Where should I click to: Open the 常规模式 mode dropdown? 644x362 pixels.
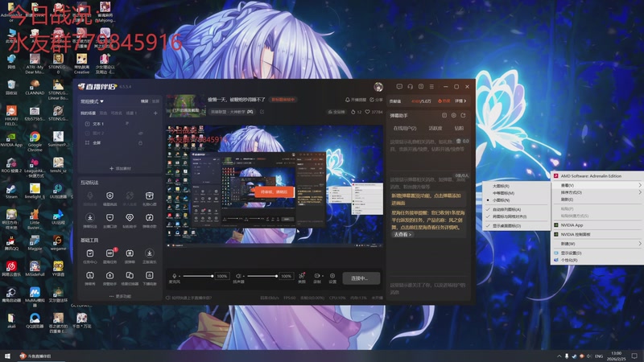point(92,101)
